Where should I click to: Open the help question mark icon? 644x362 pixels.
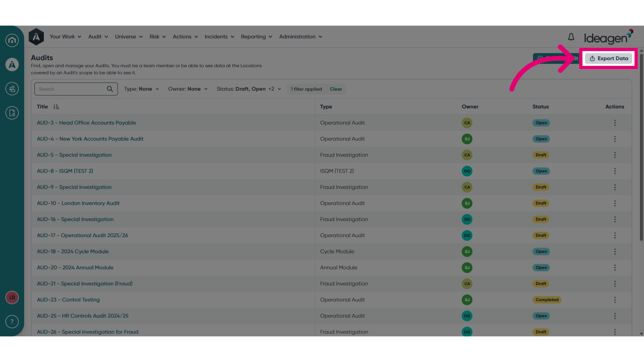click(12, 322)
